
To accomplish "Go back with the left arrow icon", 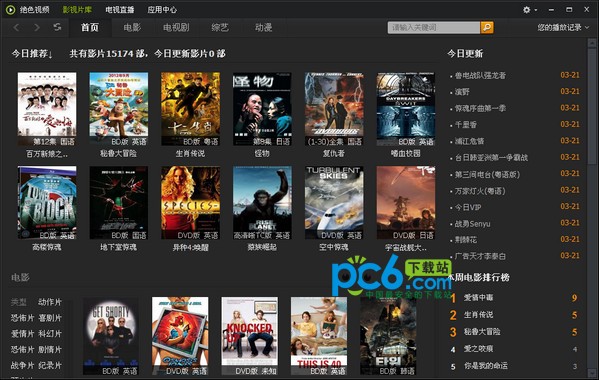I will pos(16,27).
